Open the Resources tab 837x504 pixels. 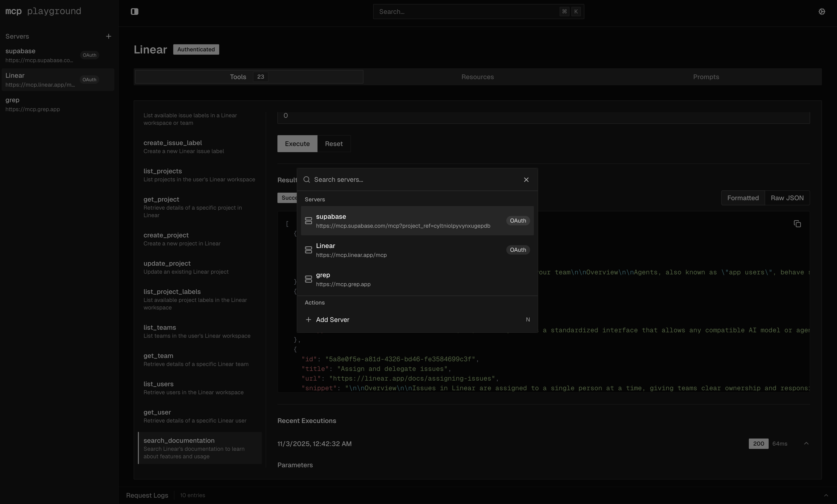477,77
